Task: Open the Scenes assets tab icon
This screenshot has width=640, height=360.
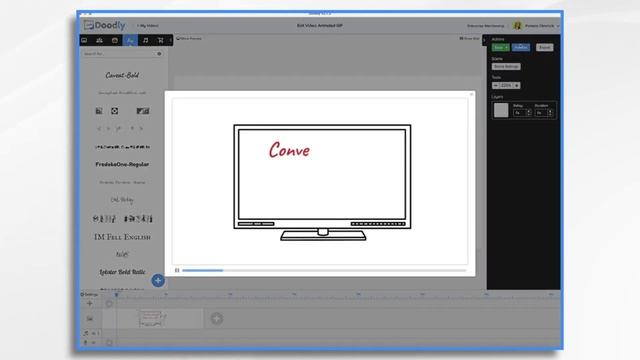Action: [84, 40]
